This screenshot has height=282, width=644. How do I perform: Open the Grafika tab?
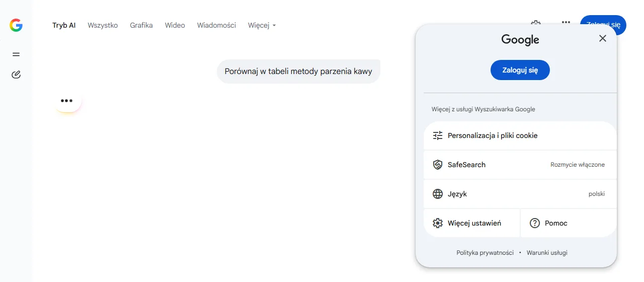tap(141, 25)
